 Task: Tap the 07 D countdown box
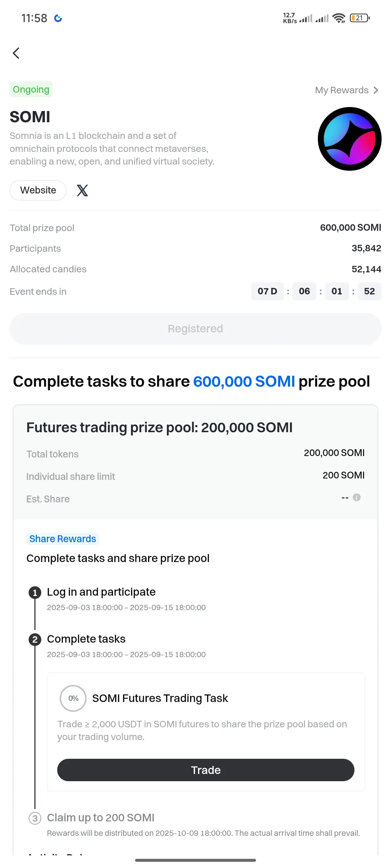(x=268, y=291)
